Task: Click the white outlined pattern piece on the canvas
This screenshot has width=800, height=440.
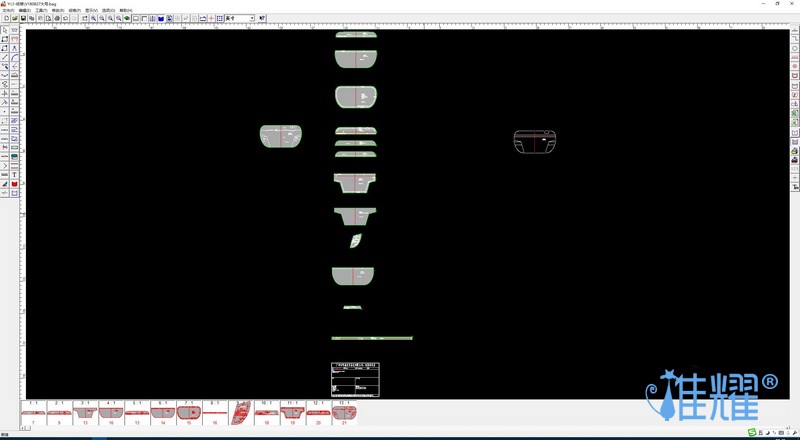Action: pos(534,141)
